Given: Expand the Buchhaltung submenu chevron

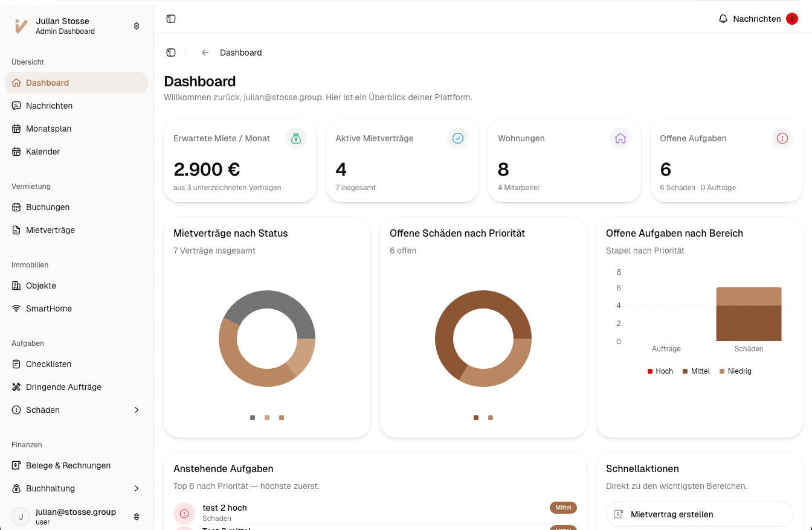Looking at the screenshot, I should (137, 488).
